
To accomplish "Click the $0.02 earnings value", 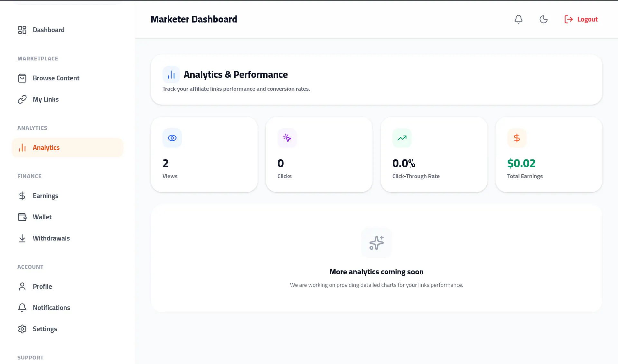I will pyautogui.click(x=521, y=163).
